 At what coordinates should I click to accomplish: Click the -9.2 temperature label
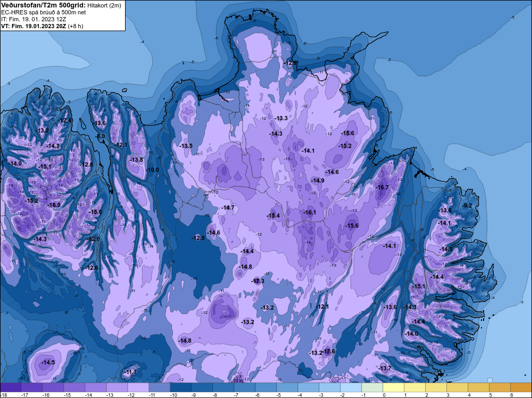tap(467, 205)
